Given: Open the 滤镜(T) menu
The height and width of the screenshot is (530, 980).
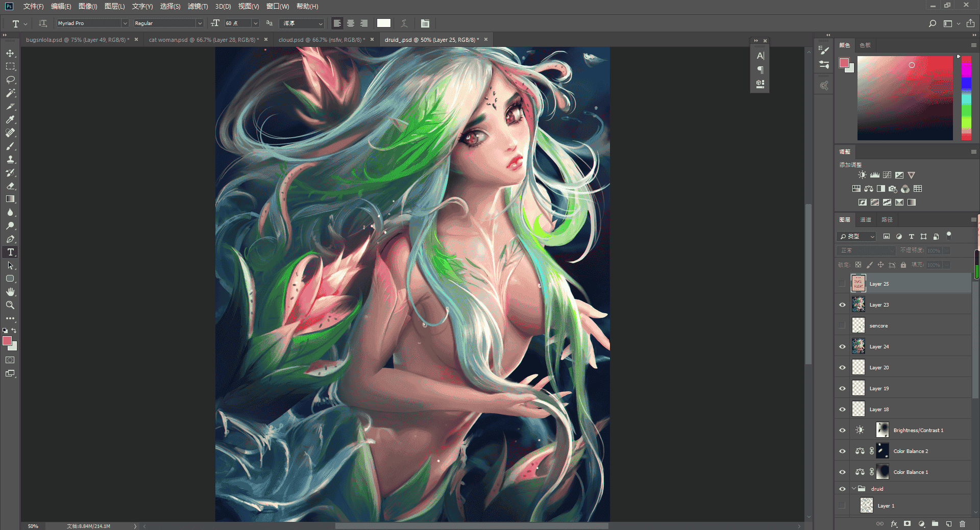Looking at the screenshot, I should click(198, 6).
